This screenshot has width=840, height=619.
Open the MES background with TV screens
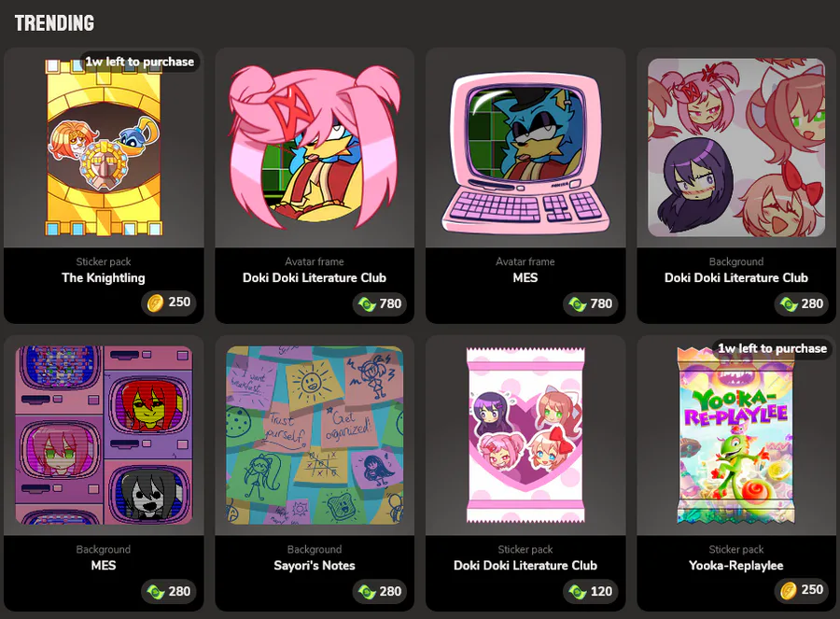[x=104, y=435]
